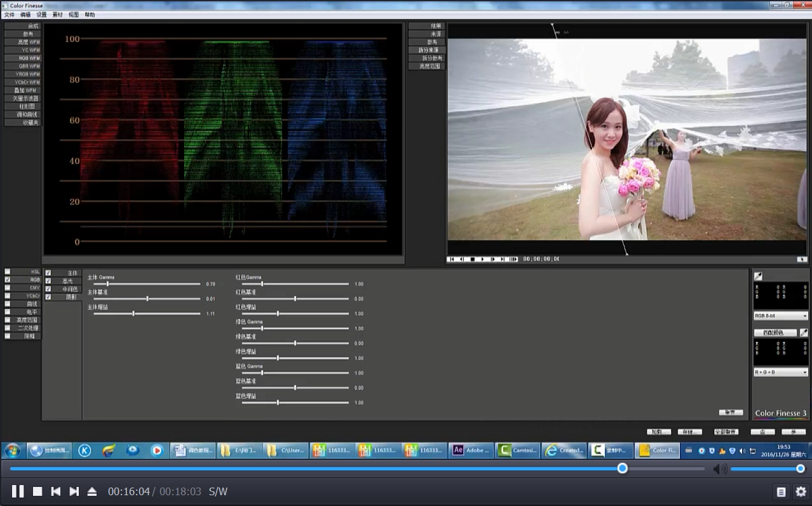Image resolution: width=812 pixels, height=506 pixels.
Task: Open Adobe After Effects from the taskbar
Action: coord(470,450)
